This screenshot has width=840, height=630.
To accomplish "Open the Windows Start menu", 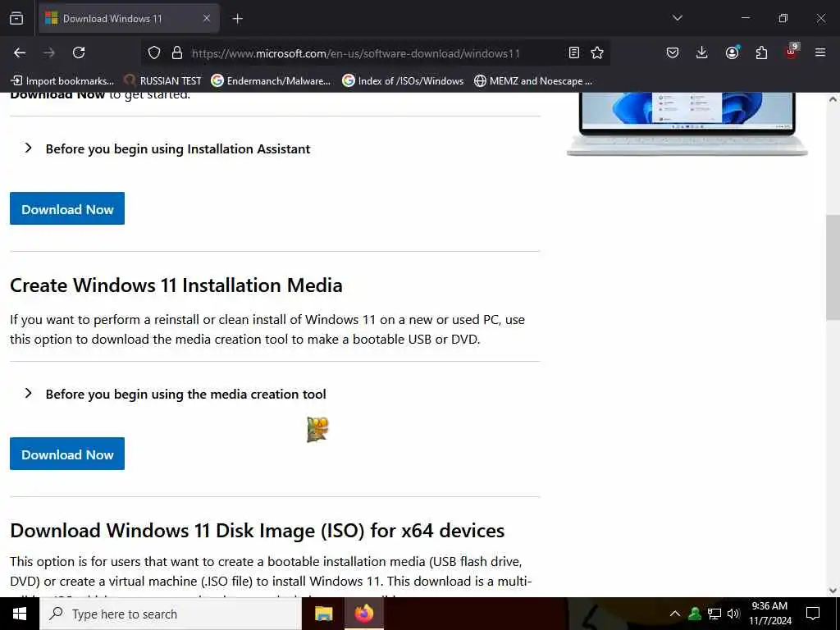I will 20,614.
